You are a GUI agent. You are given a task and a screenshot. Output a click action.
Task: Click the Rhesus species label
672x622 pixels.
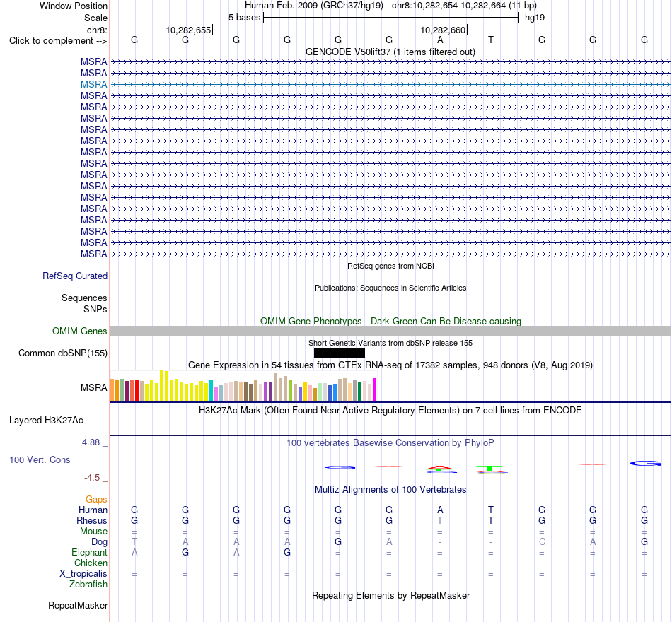pyautogui.click(x=92, y=520)
